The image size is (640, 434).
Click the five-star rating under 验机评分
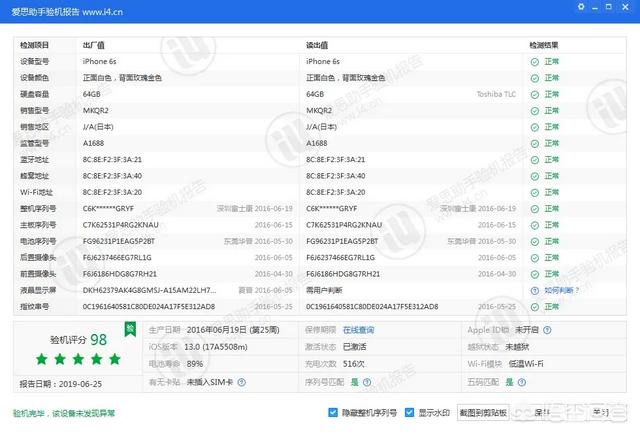[78, 359]
